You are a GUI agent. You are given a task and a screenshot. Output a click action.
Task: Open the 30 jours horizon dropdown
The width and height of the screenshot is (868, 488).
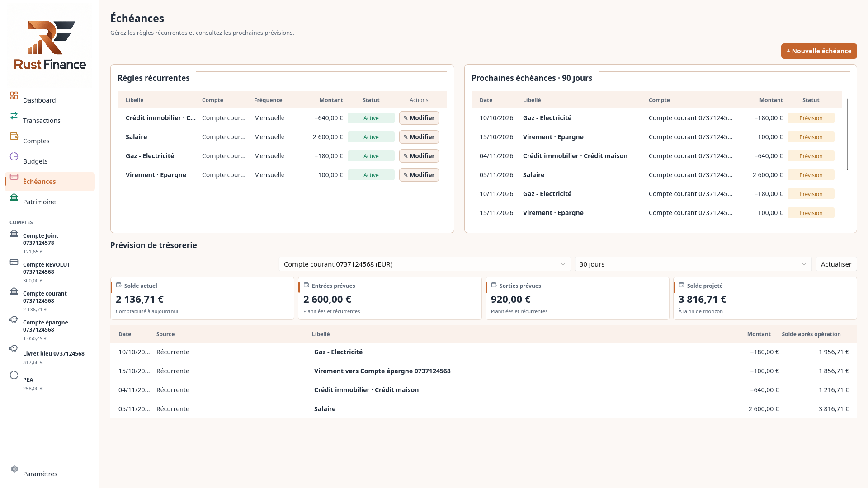[x=693, y=264]
